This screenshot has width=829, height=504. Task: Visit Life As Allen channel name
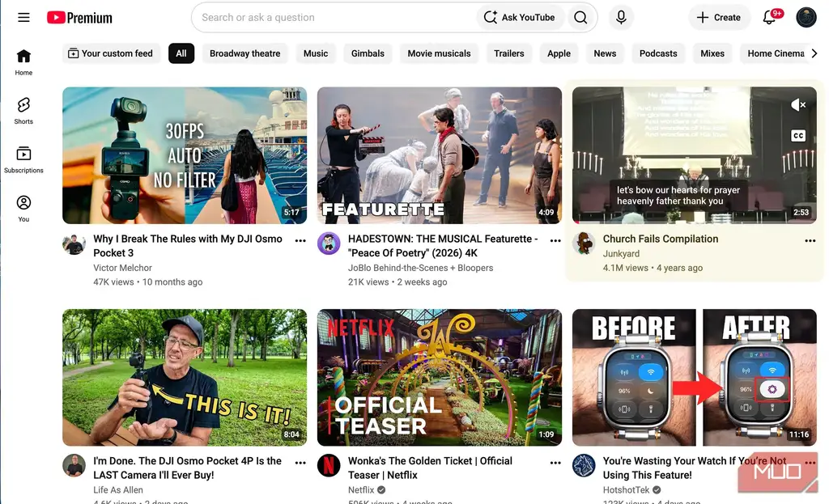coord(118,489)
